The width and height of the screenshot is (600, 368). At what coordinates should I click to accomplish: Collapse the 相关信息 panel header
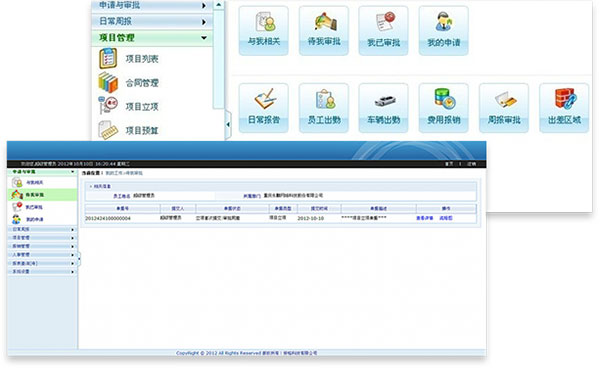[x=281, y=186]
